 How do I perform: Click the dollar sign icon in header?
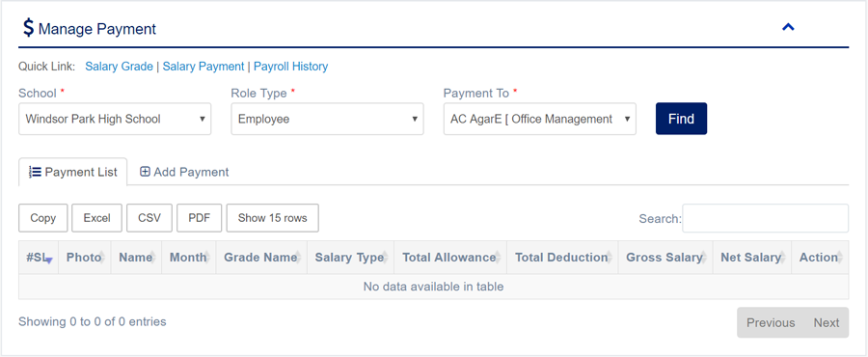tap(28, 28)
